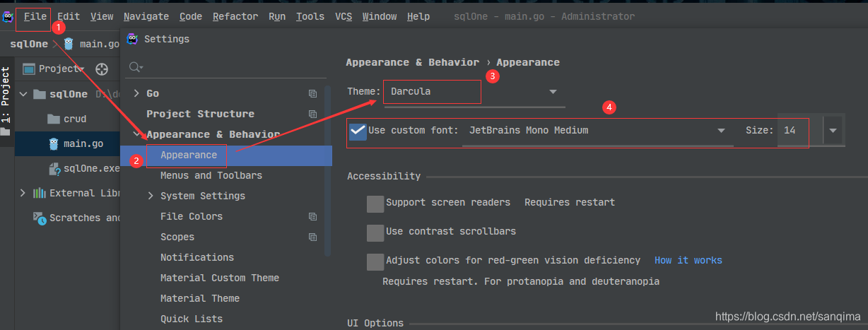
Task: Uncheck Use custom font checkbox
Action: pyautogui.click(x=358, y=131)
